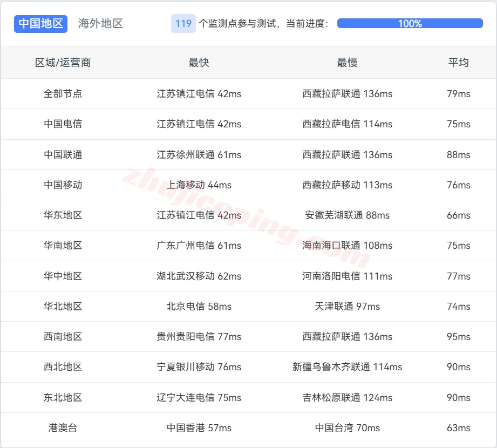Select the 华中地区 row label
The height and width of the screenshot is (448, 497).
point(63,276)
